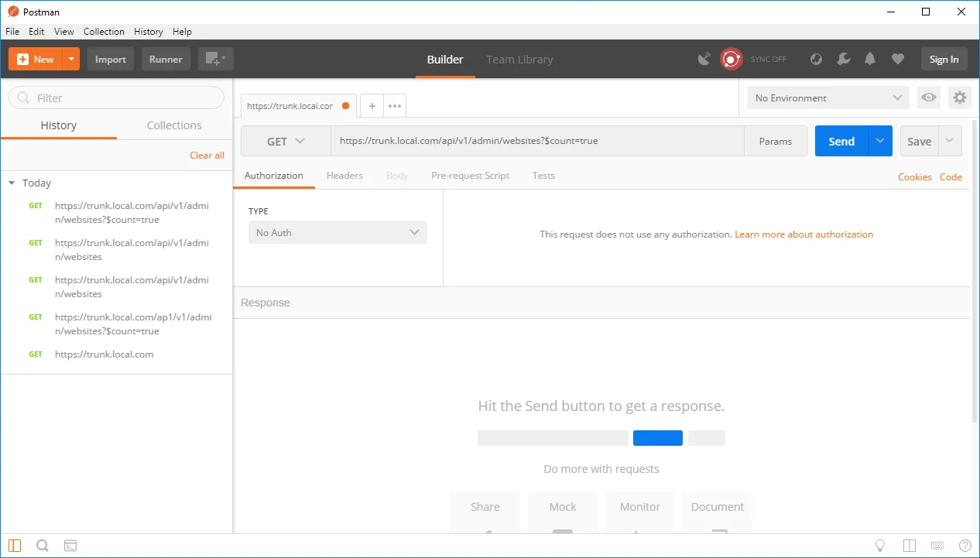
Task: Switch to the Team Library tab
Action: [519, 60]
